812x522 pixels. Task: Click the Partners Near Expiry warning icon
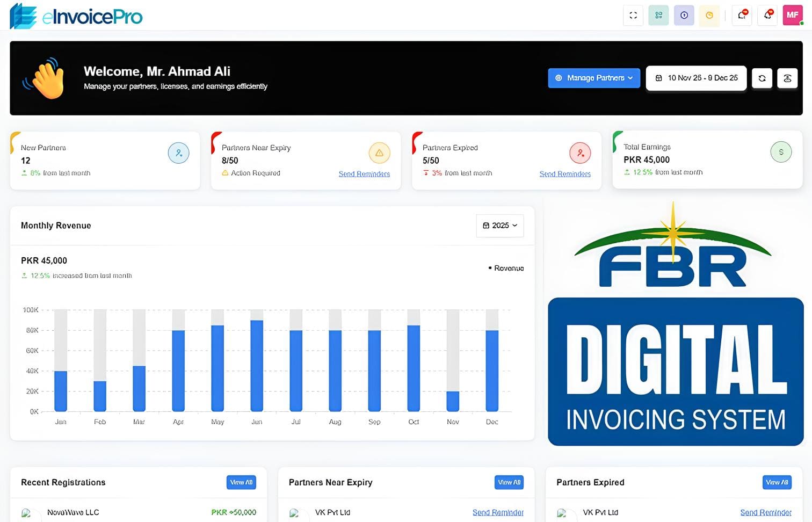(380, 153)
